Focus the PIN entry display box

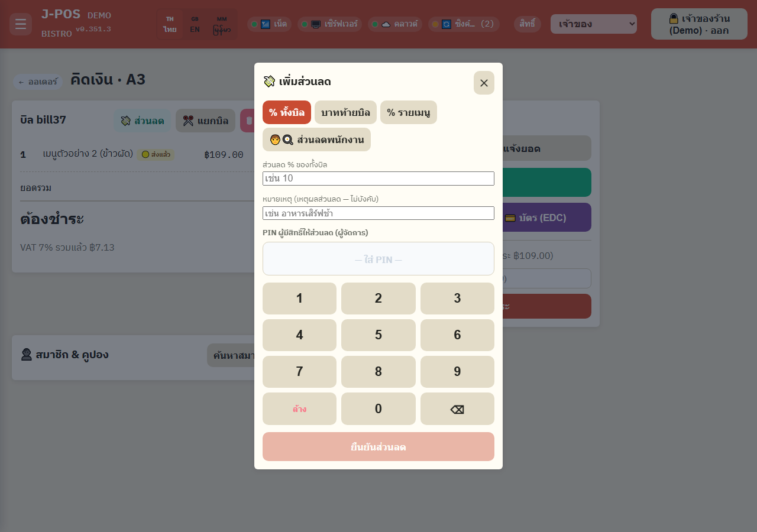(x=378, y=259)
